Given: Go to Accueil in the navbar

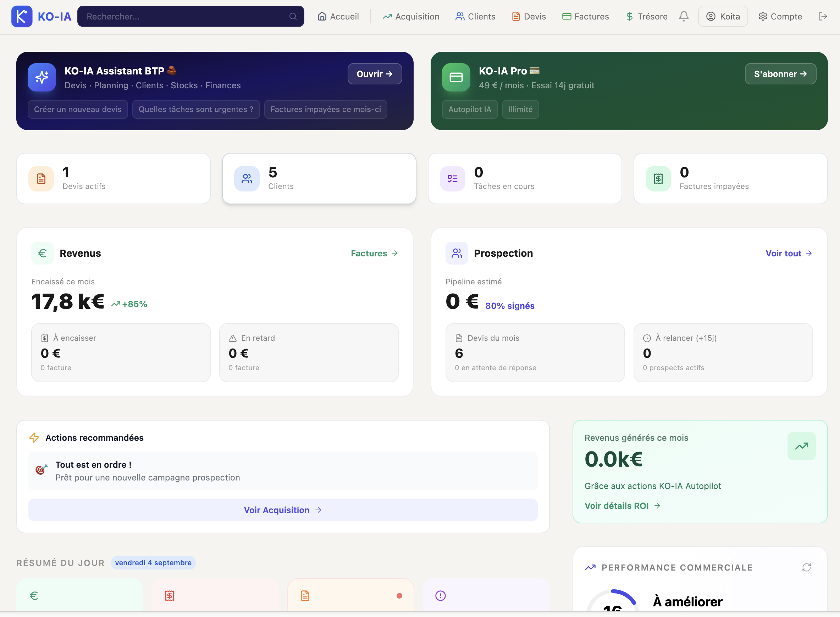Looking at the screenshot, I should 338,16.
